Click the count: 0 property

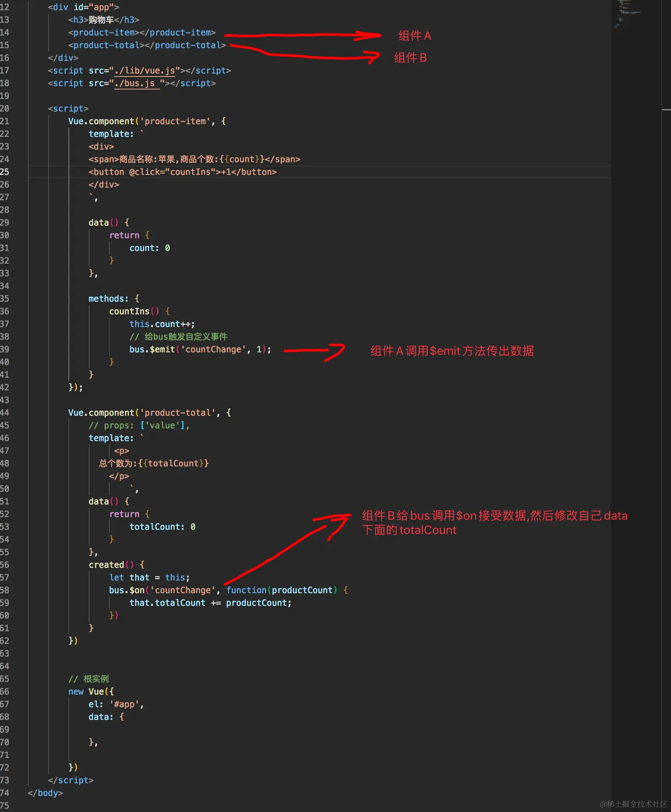coord(150,248)
